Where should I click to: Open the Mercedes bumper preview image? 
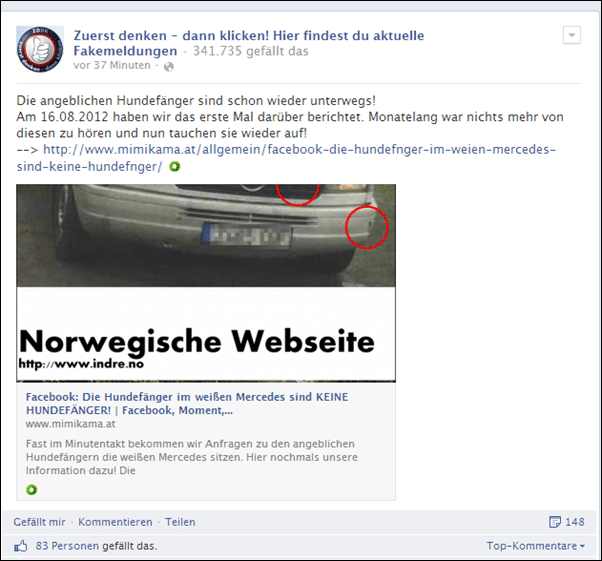coord(206,283)
